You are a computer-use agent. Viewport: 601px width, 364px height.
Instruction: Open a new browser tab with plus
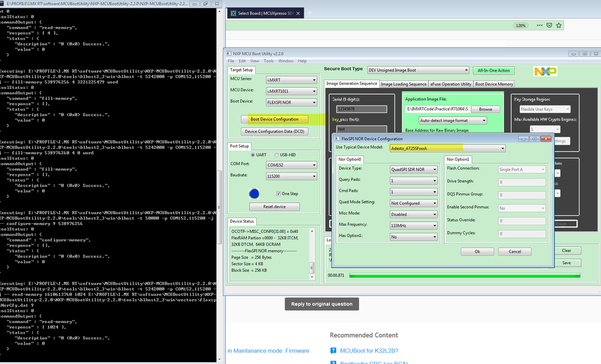pos(310,13)
